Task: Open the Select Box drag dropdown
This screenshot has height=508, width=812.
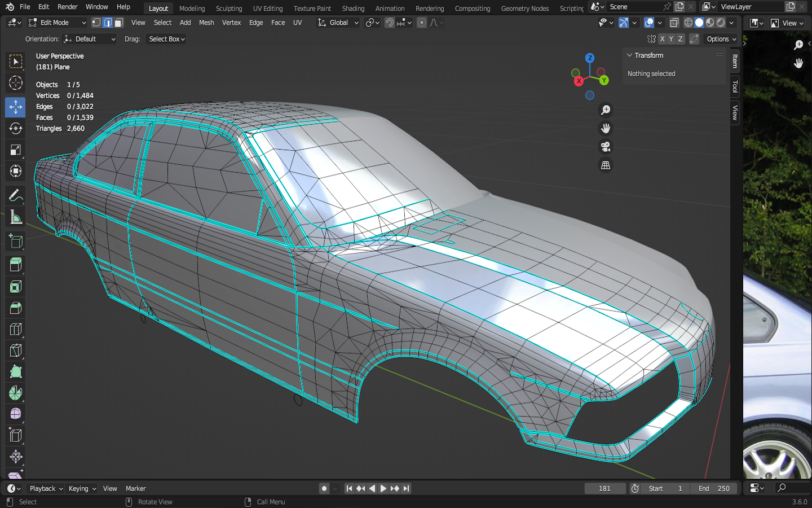Action: click(x=166, y=39)
